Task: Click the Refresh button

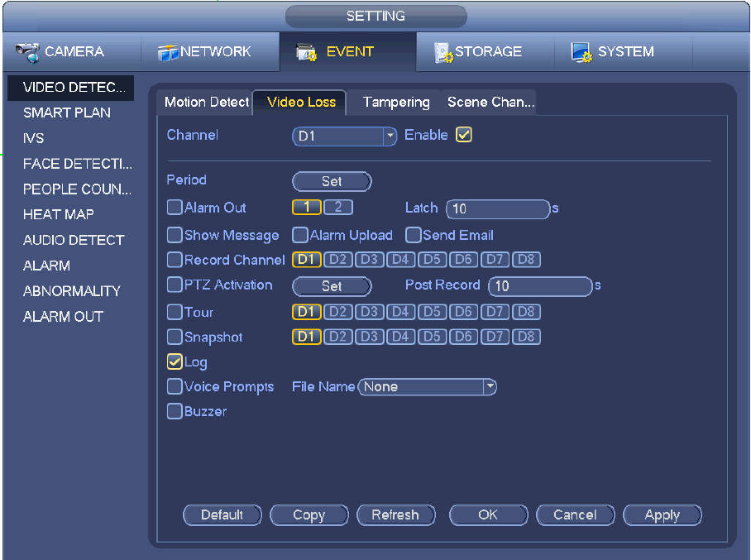Action: pyautogui.click(x=395, y=515)
